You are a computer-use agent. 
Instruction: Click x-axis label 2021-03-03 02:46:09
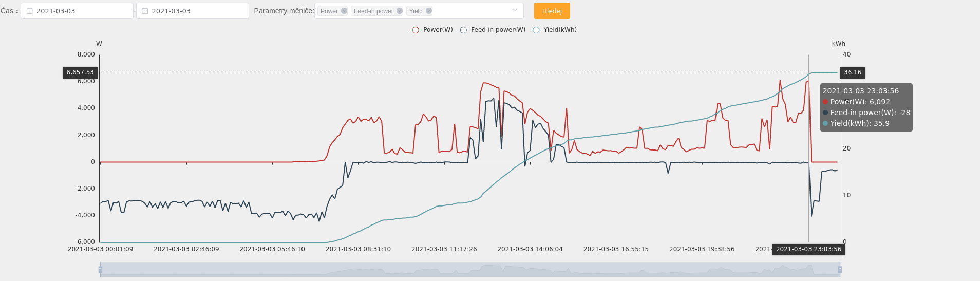[x=186, y=249]
